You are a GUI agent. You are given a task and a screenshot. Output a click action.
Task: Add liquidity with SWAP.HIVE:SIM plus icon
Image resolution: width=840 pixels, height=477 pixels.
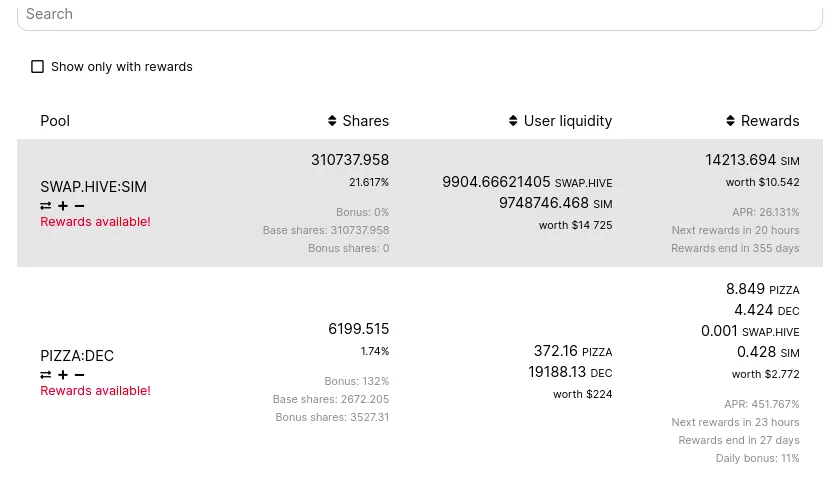pos(63,206)
